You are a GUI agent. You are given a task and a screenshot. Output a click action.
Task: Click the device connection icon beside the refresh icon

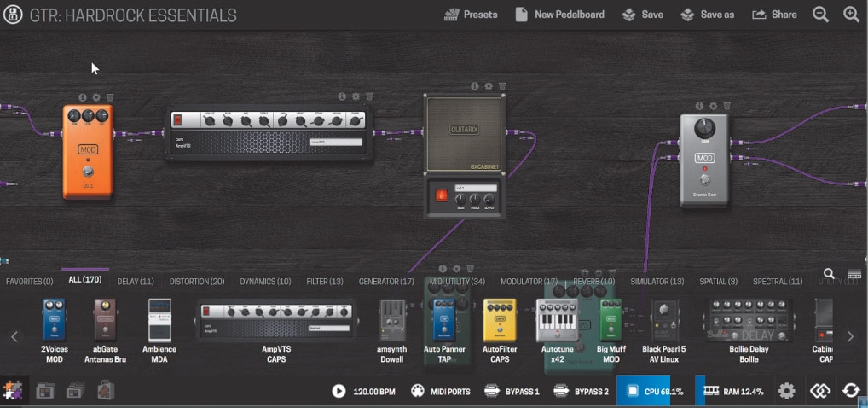pyautogui.click(x=820, y=392)
